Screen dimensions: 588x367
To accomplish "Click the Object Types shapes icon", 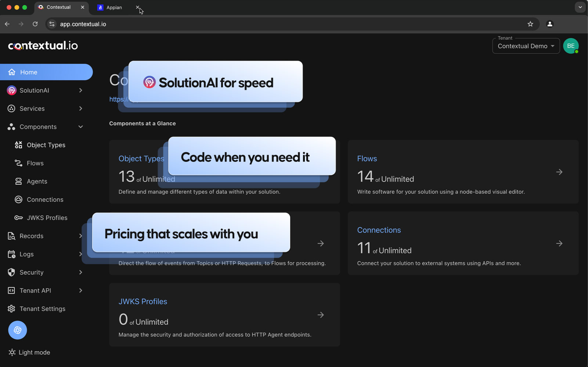I will point(18,145).
